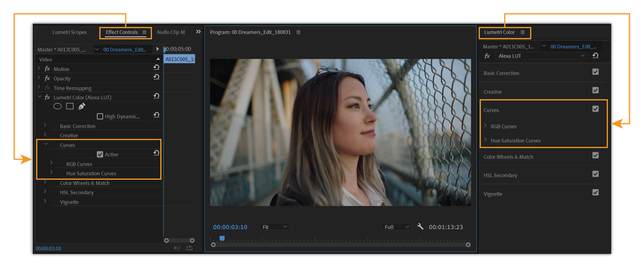
Task: Expand RGB Curves in the Lumetri Color panel
Action: coord(485,125)
